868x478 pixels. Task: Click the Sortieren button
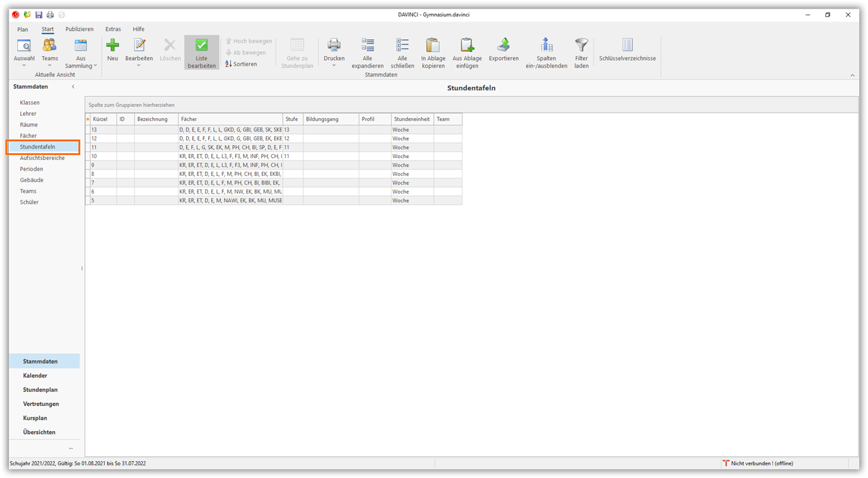pos(241,64)
